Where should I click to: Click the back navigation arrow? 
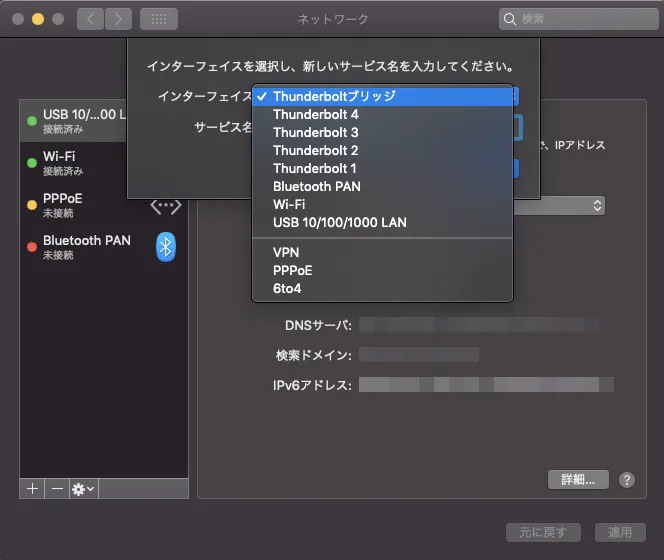(x=90, y=19)
